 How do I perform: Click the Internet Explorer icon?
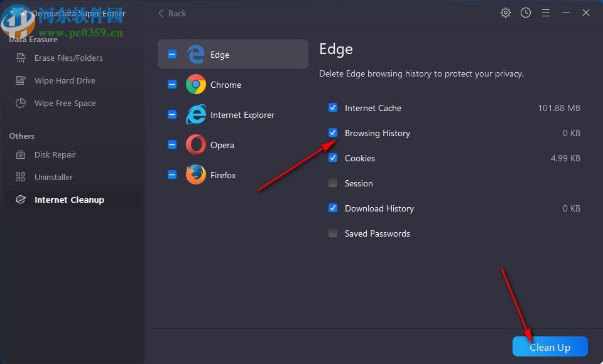(x=196, y=114)
